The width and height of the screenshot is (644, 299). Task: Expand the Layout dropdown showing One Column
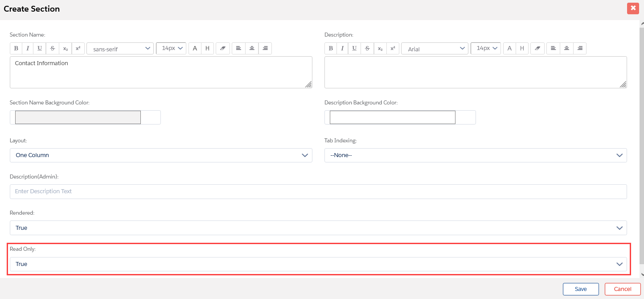pyautogui.click(x=161, y=155)
